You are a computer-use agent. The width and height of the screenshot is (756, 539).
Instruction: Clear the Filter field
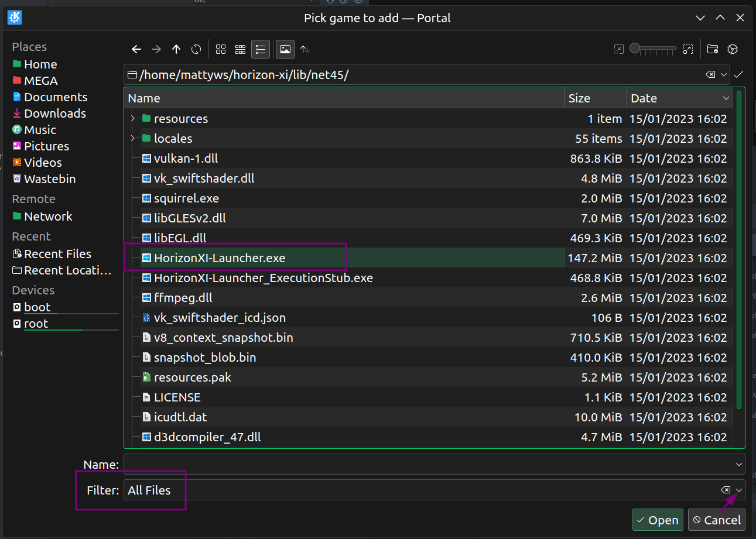pyautogui.click(x=726, y=490)
